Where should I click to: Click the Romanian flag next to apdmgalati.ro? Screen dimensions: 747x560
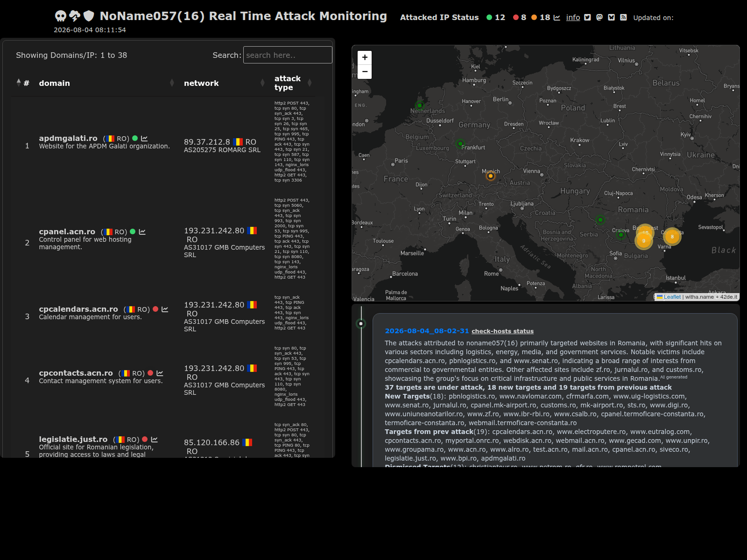[110, 139]
